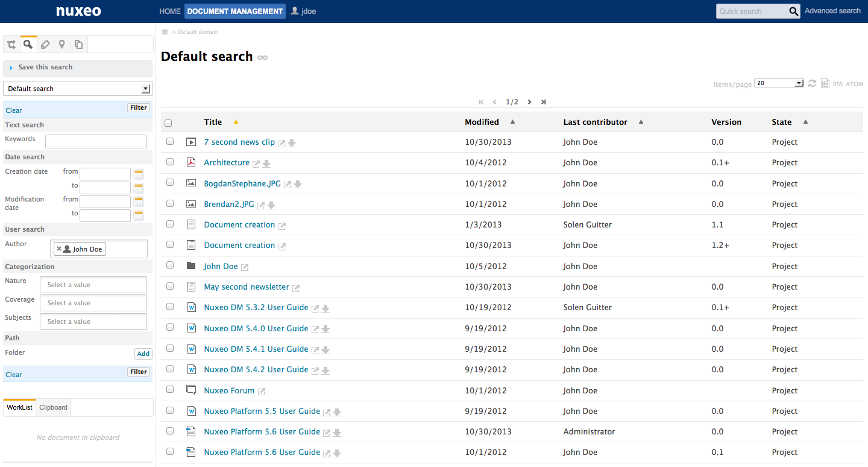868x467 pixels.
Task: Open the Default search saved-search dropdown
Action: [x=78, y=89]
